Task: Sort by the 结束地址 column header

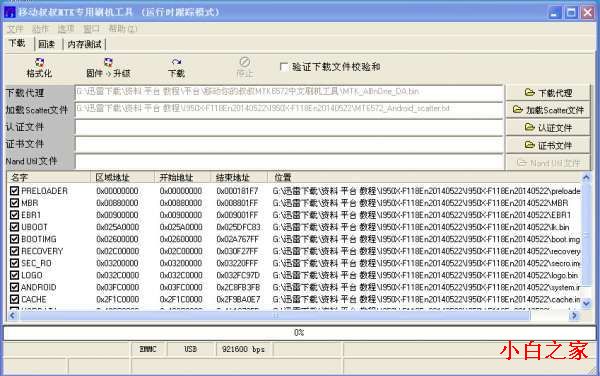Action: tap(239, 177)
